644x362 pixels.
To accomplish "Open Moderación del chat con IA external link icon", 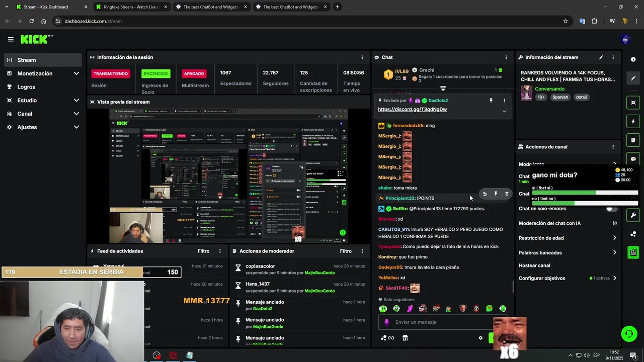I will (615, 223).
